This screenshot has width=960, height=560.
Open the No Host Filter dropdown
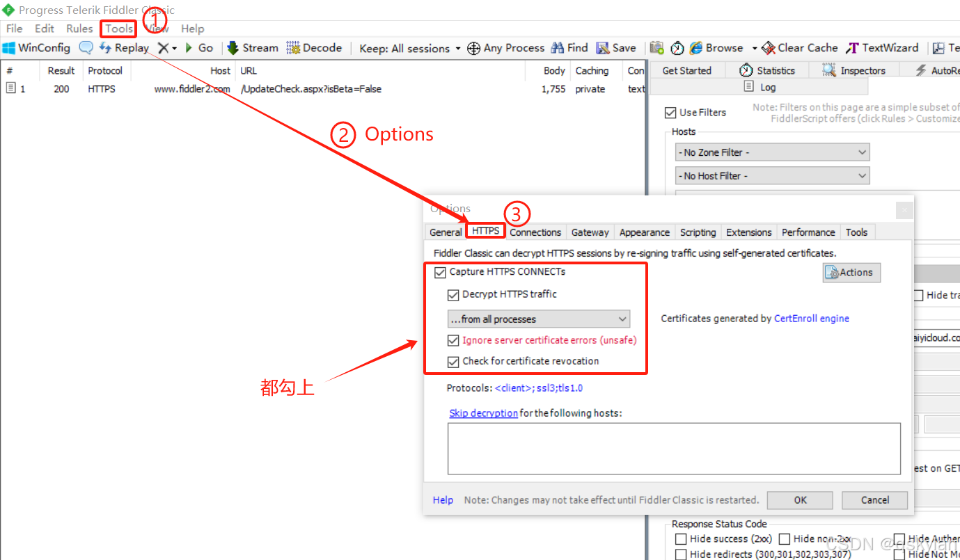[x=773, y=176]
